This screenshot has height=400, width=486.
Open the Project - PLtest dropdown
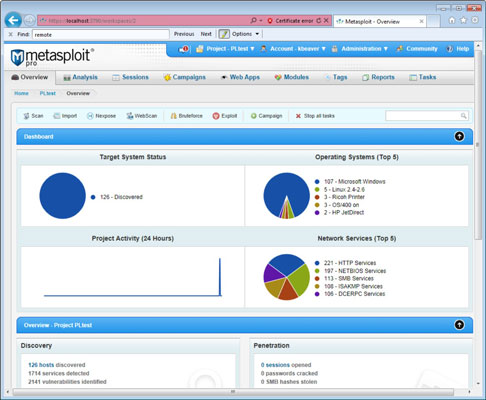225,49
